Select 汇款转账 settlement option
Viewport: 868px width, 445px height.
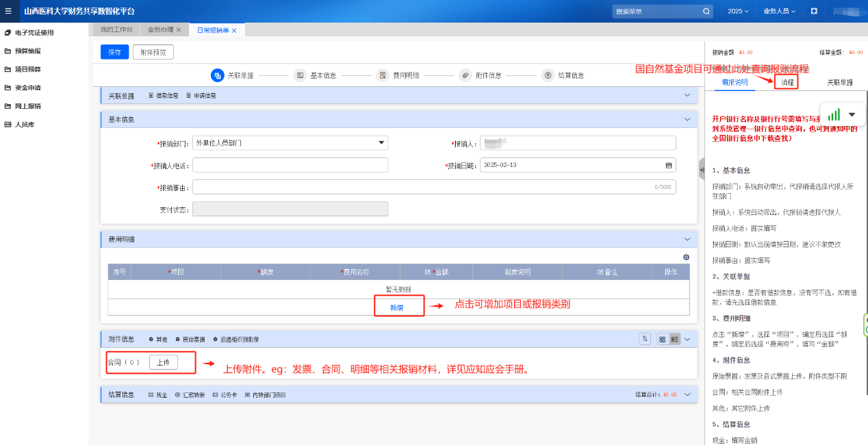click(x=190, y=395)
